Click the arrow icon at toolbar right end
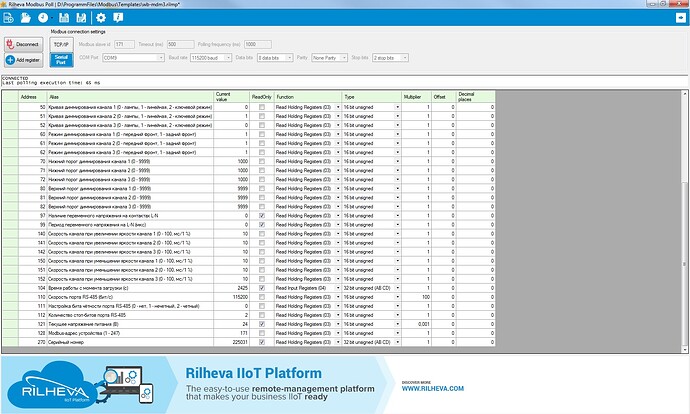 [x=681, y=18]
